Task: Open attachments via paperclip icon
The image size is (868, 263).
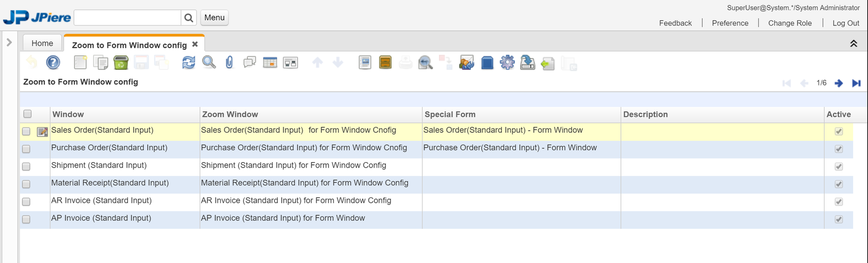Action: [229, 63]
